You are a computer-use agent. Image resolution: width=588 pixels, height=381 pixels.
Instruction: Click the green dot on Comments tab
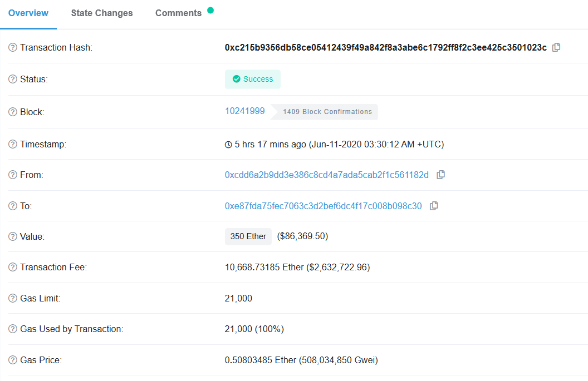click(x=210, y=10)
